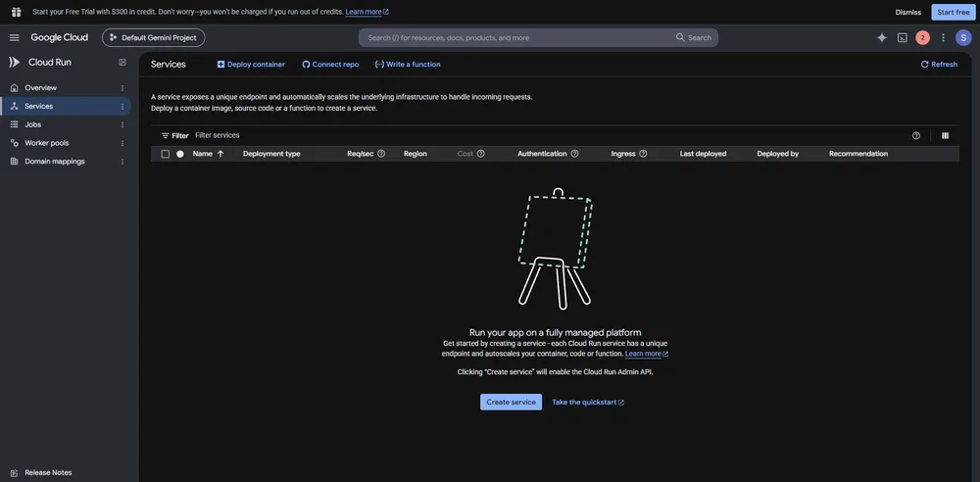Open Learn more link under empty state

(x=647, y=354)
